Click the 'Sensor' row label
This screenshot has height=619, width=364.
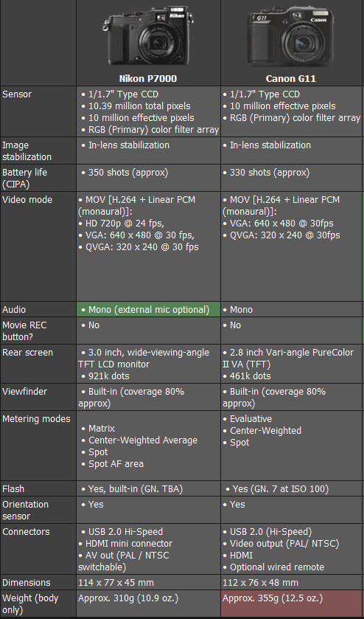tap(17, 94)
